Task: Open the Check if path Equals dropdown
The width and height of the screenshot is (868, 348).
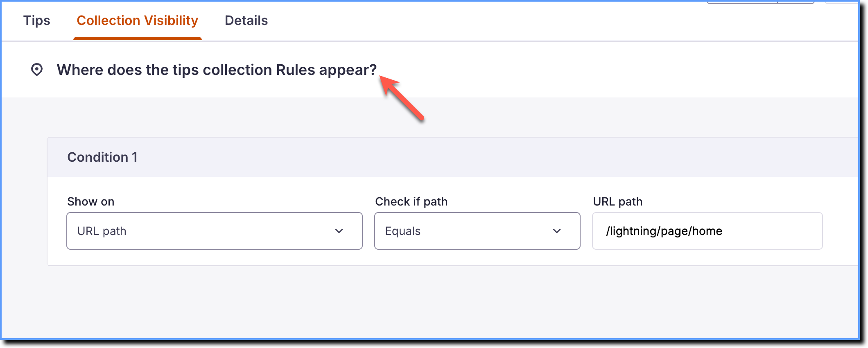Action: [x=477, y=231]
